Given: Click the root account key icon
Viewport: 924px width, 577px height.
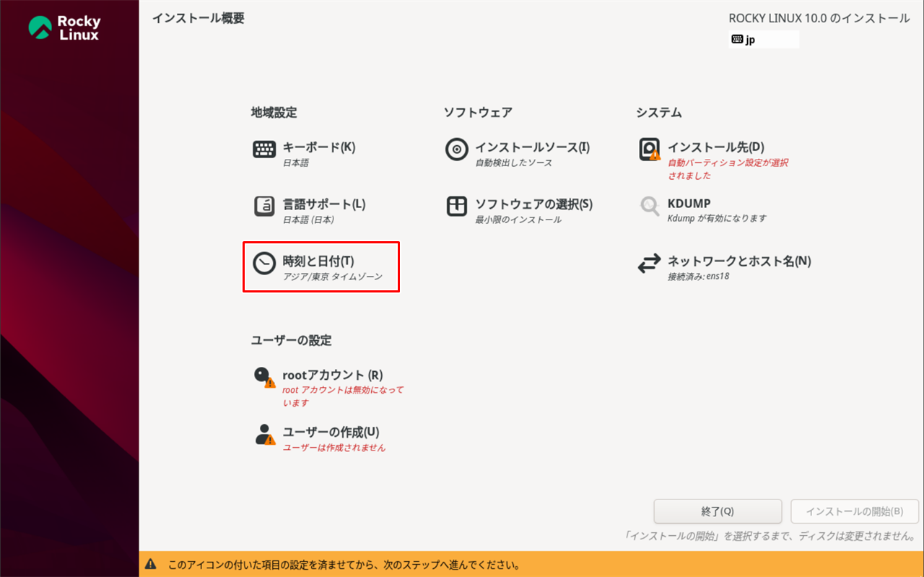Looking at the screenshot, I should tap(263, 377).
